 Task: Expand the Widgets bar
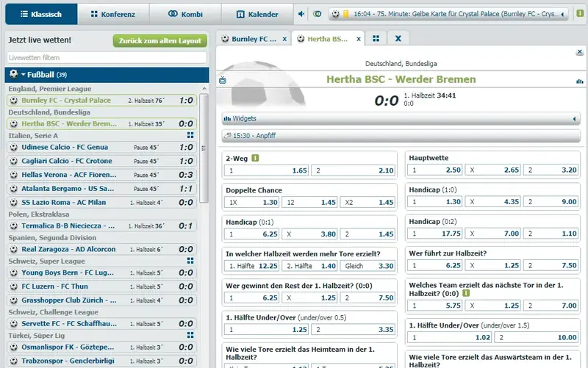coord(401,118)
